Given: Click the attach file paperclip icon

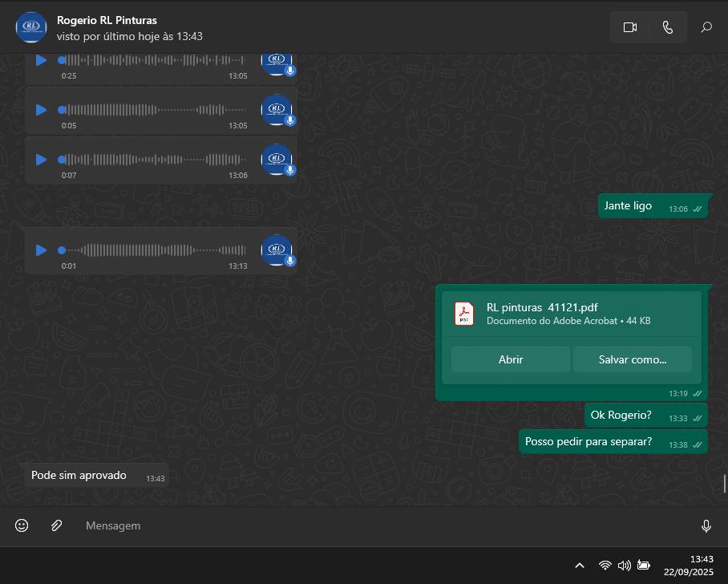Looking at the screenshot, I should tap(56, 525).
